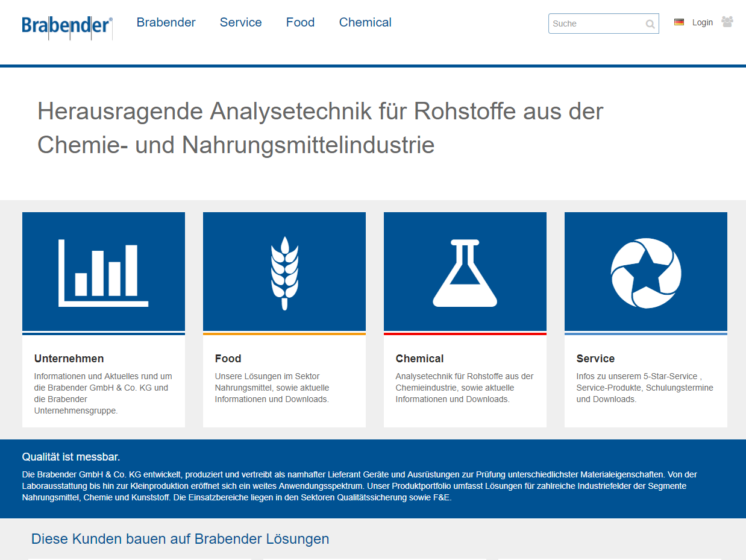Viewport: 746px width, 560px height.
Task: Open the Service card heading
Action: [595, 359]
